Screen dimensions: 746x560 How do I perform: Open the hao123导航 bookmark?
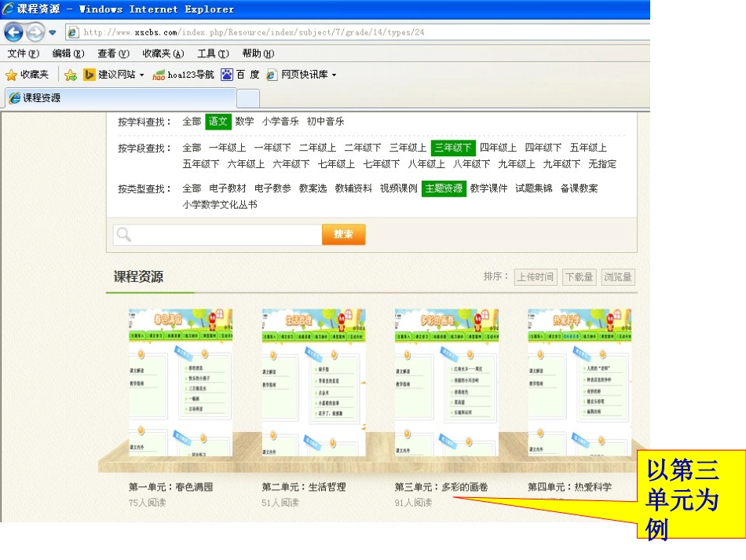[x=183, y=75]
